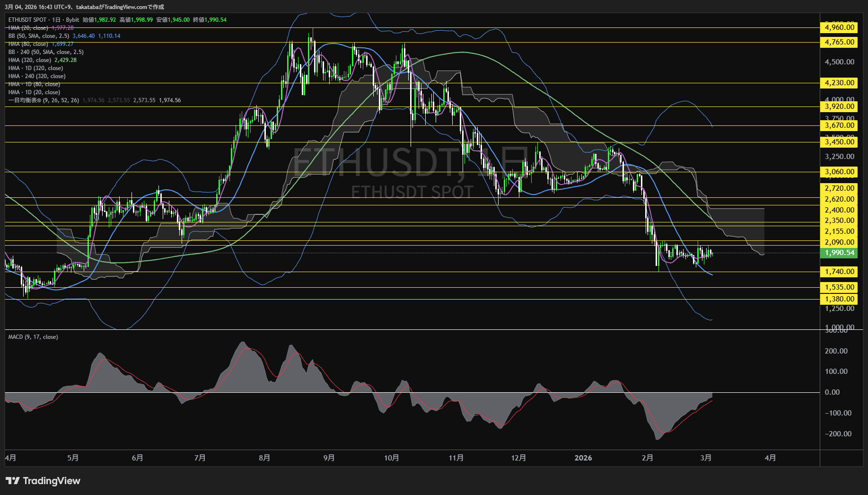Click the 3,450.00 yellow price level label
This screenshot has width=868, height=495.
839,142
